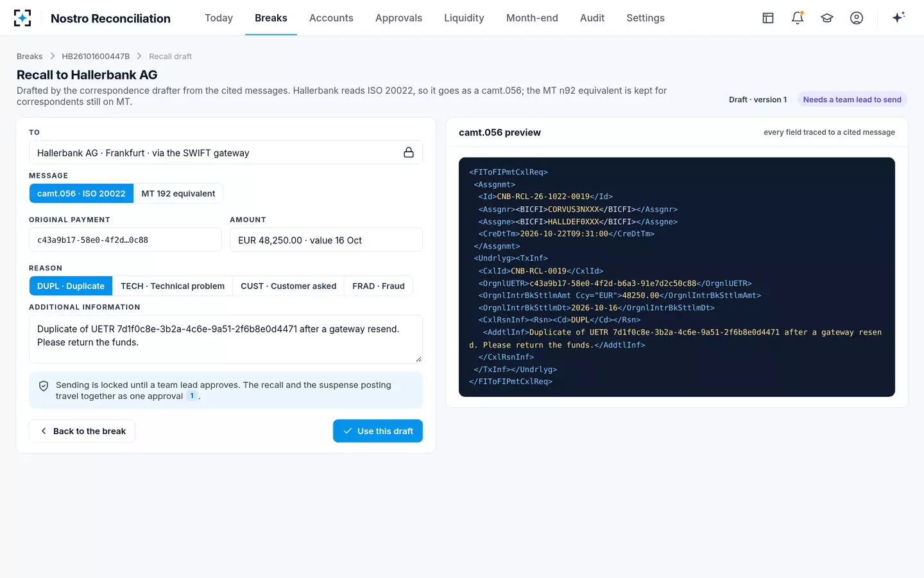Click the lock icon in the To field

[x=409, y=152]
